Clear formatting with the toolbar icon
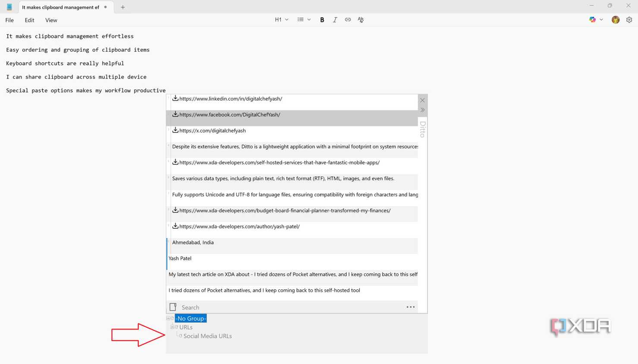638x364 pixels. 361,20
